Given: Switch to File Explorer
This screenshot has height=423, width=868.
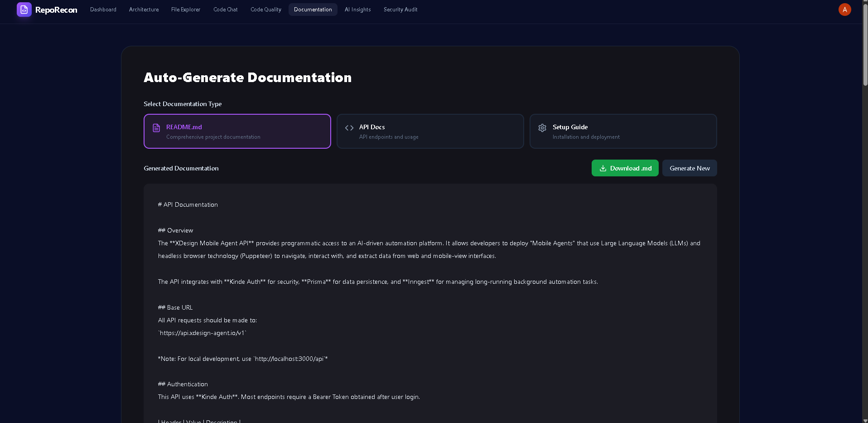Looking at the screenshot, I should tap(186, 10).
